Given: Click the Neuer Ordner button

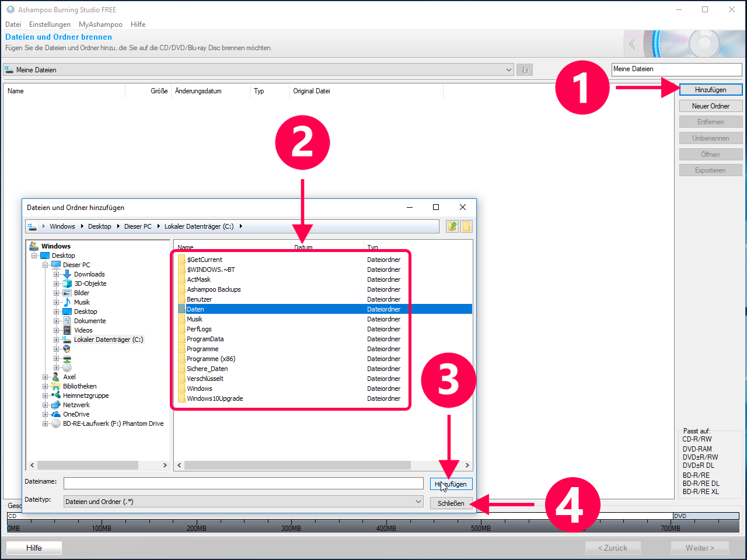Looking at the screenshot, I should (711, 106).
